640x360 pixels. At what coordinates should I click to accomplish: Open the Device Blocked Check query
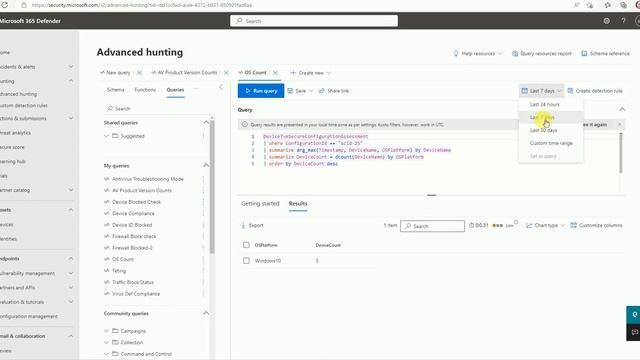point(136,202)
